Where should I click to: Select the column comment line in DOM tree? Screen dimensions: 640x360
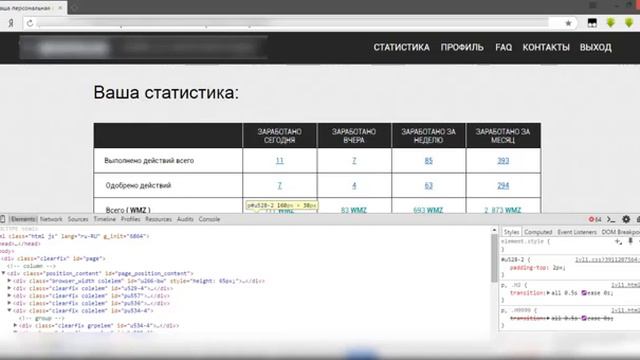(x=31, y=266)
